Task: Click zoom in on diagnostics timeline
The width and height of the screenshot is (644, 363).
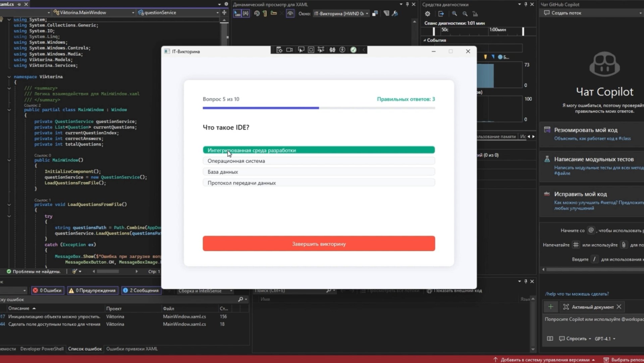Action: 454,14
